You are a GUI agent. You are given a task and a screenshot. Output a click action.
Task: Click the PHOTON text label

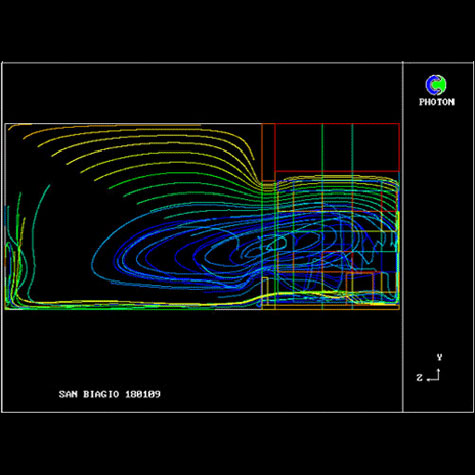[x=437, y=102]
